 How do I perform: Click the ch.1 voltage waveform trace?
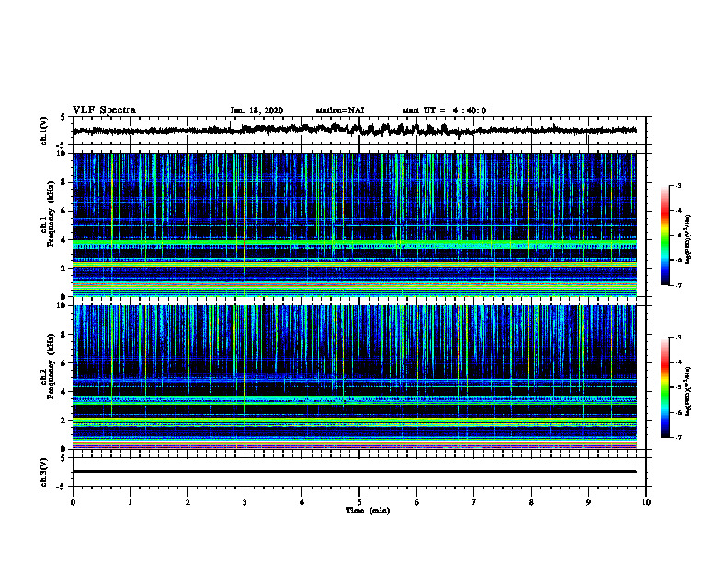click(x=354, y=130)
